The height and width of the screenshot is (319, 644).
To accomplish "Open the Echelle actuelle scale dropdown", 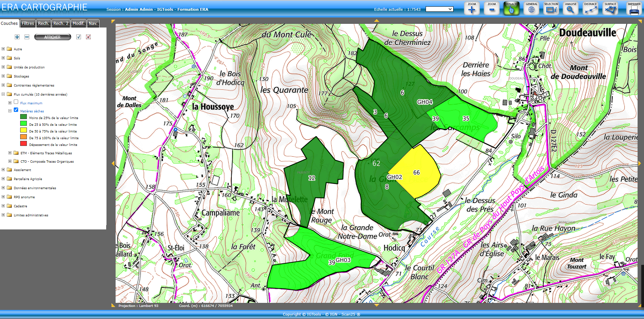I will [439, 9].
